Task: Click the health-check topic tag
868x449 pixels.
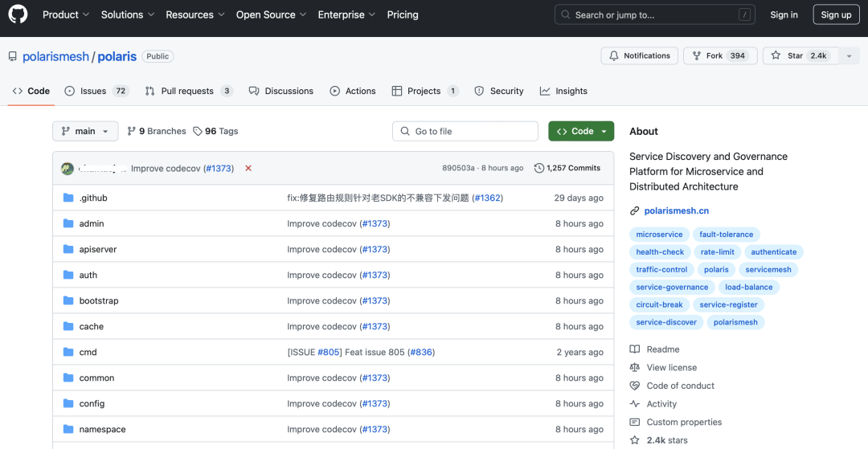Action: 660,252
